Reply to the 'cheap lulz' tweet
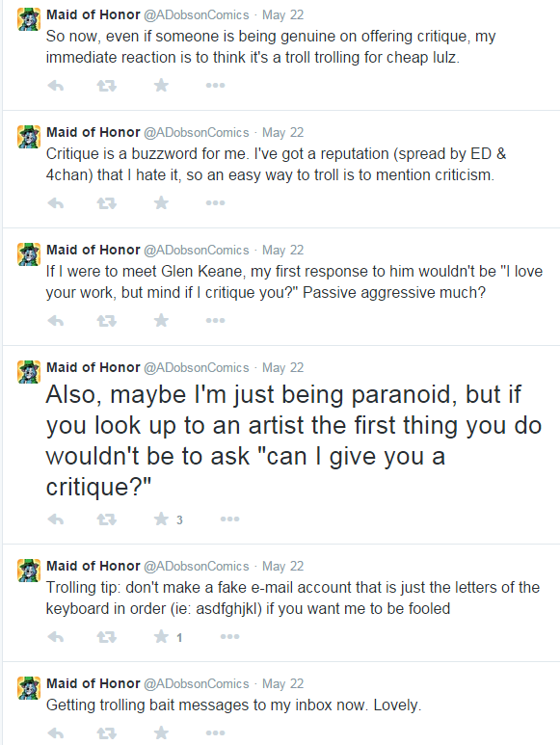The image size is (560, 745). point(56,86)
